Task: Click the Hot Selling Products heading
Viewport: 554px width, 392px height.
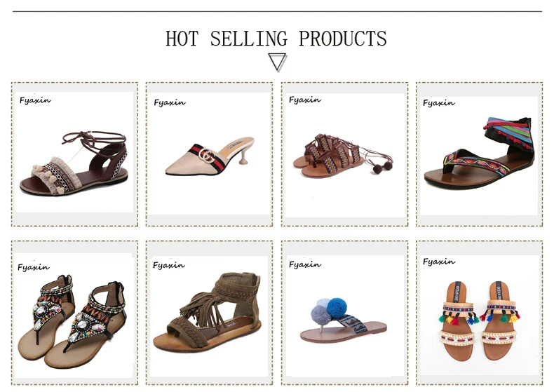Action: [276, 38]
